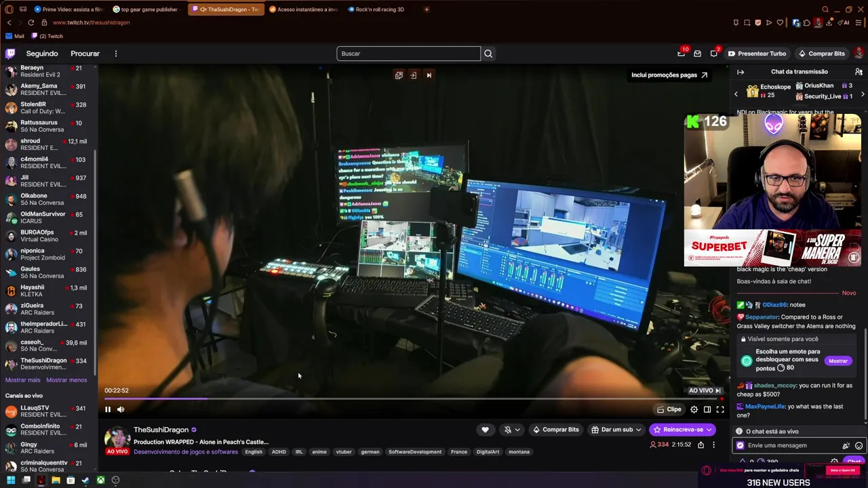868x488 pixels.
Task: Click the search magnifier button
Action: (x=488, y=54)
